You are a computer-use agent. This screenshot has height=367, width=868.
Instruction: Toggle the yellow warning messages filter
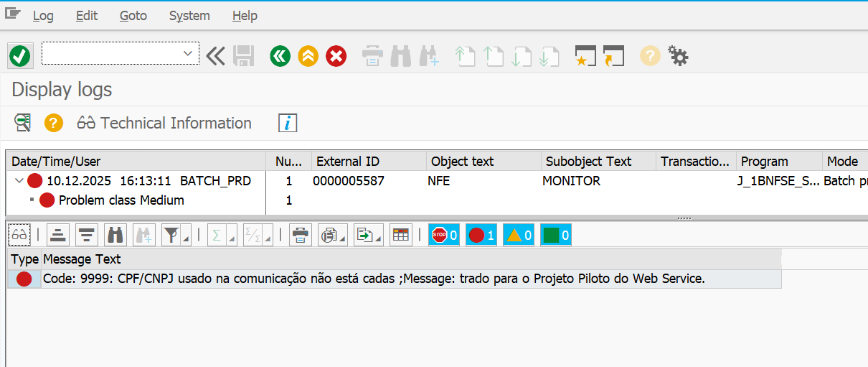(x=518, y=235)
